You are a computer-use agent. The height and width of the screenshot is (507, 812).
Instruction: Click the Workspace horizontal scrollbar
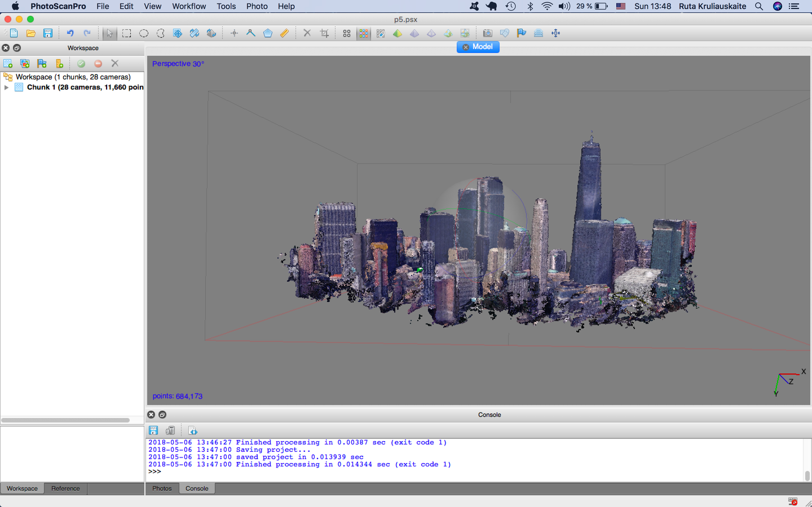(x=65, y=420)
